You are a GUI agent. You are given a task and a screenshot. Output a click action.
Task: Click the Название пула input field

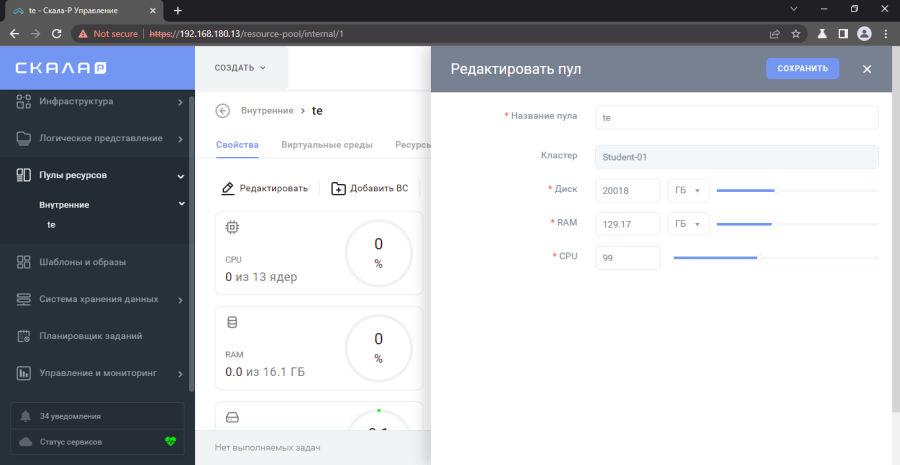(735, 117)
